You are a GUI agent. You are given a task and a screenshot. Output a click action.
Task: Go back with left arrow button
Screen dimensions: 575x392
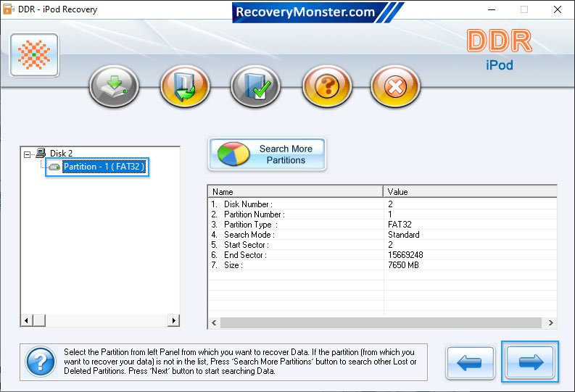pyautogui.click(x=471, y=363)
